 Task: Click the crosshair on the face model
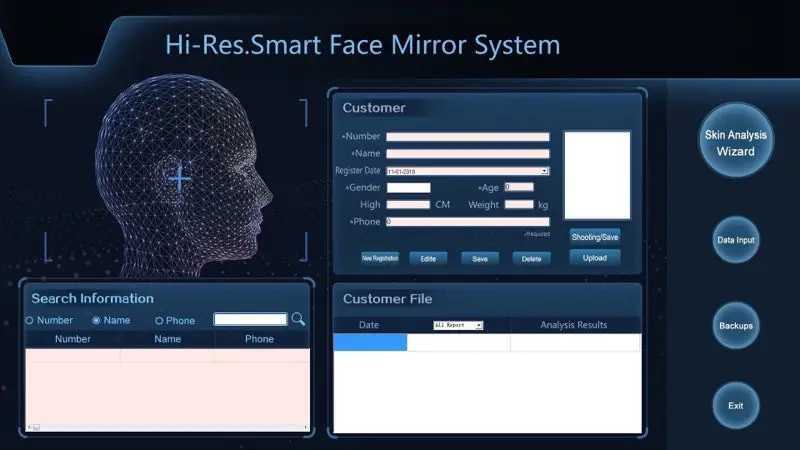[x=180, y=179]
